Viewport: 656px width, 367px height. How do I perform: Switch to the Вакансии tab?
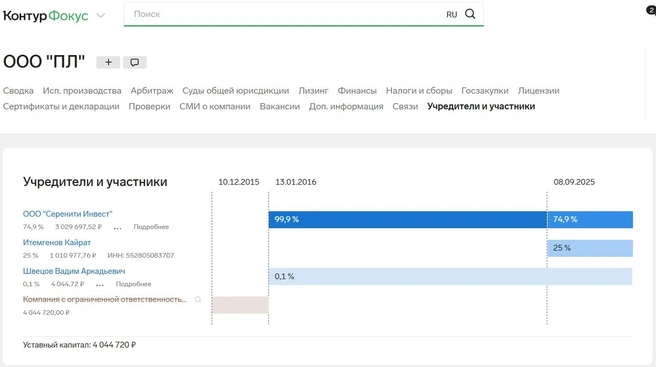point(279,106)
